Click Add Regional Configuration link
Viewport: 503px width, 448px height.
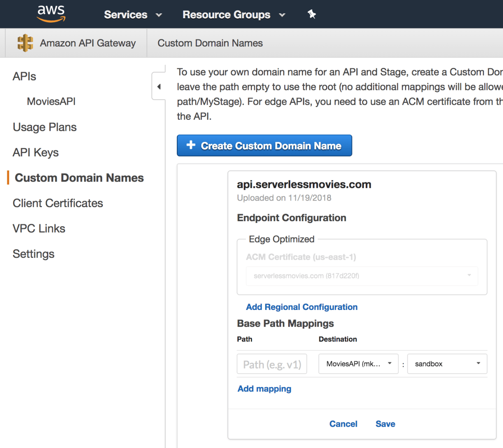[x=302, y=307]
